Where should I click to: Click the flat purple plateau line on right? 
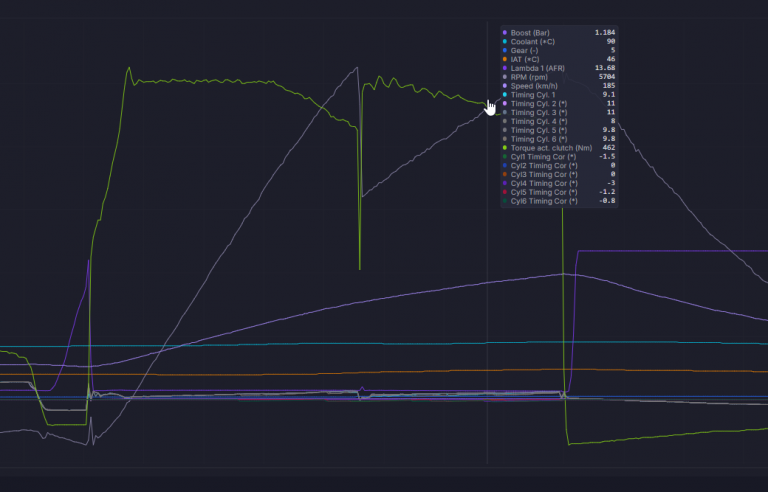click(672, 251)
